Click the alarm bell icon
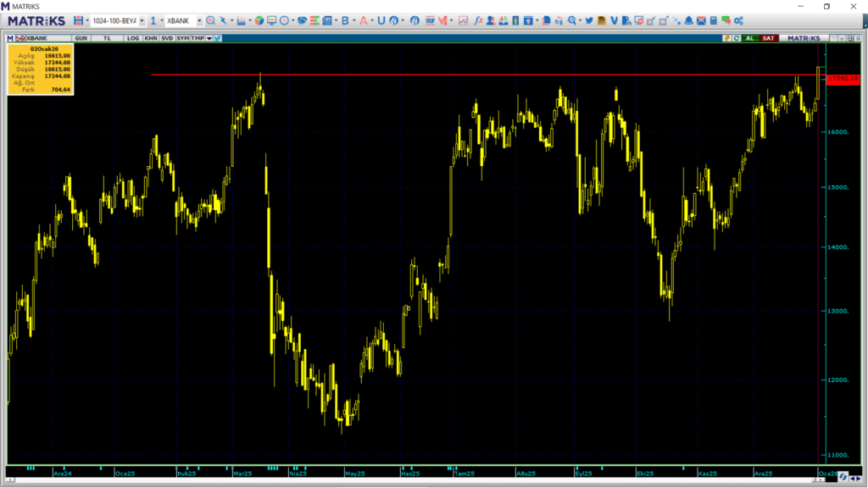Viewport: 868px width, 488px height. click(x=689, y=19)
